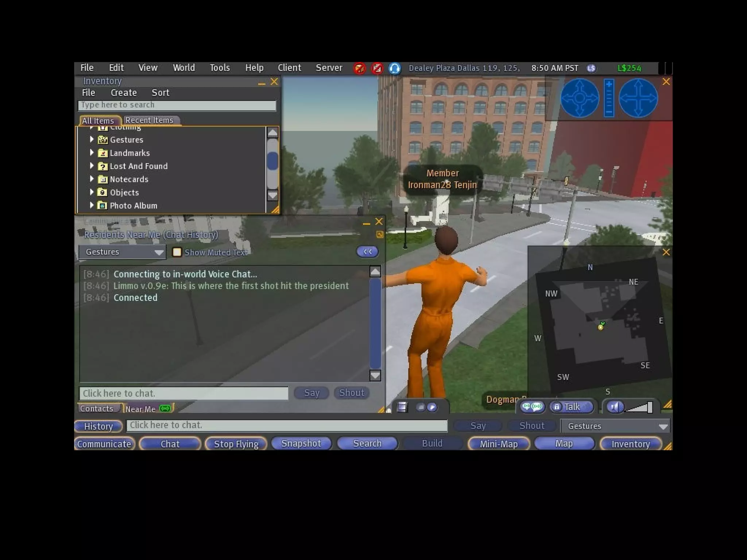The width and height of the screenshot is (747, 560).
Task: Click Shout in Communicate window
Action: click(352, 393)
